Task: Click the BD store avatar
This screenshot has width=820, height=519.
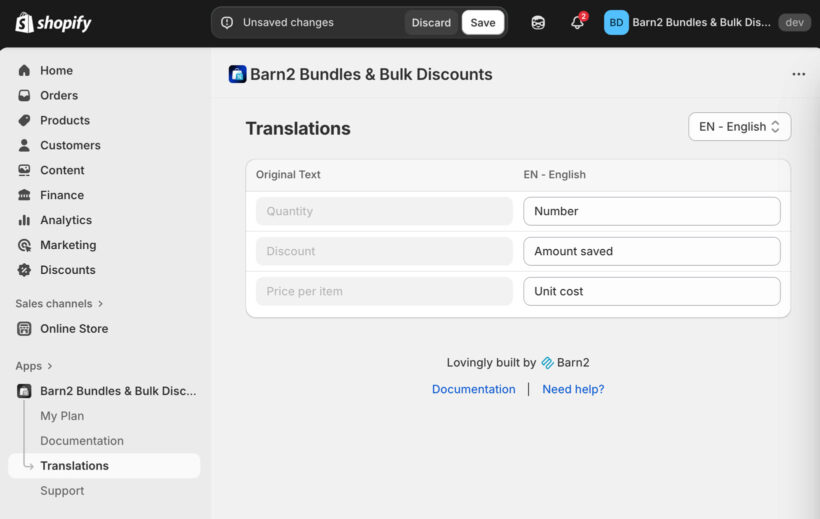Action: (x=616, y=22)
